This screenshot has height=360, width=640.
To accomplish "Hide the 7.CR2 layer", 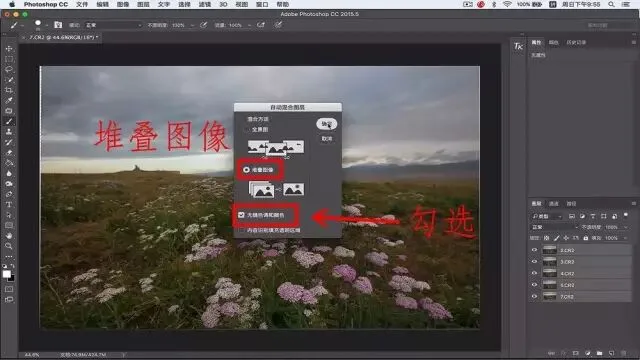I will (x=534, y=296).
